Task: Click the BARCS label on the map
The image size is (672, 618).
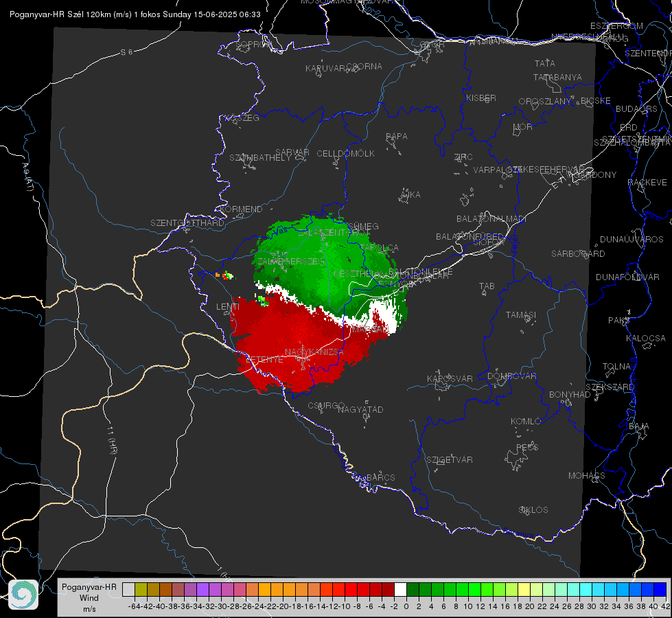Action: pos(380,477)
